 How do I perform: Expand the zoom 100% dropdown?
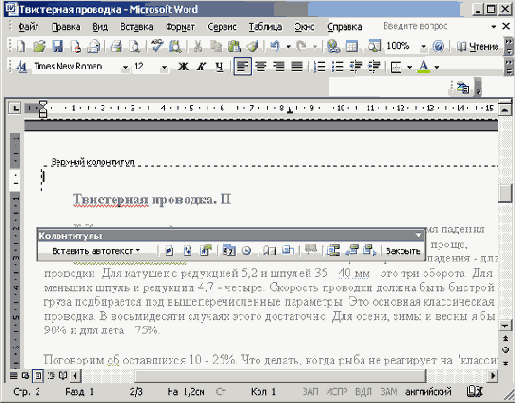tap(423, 47)
